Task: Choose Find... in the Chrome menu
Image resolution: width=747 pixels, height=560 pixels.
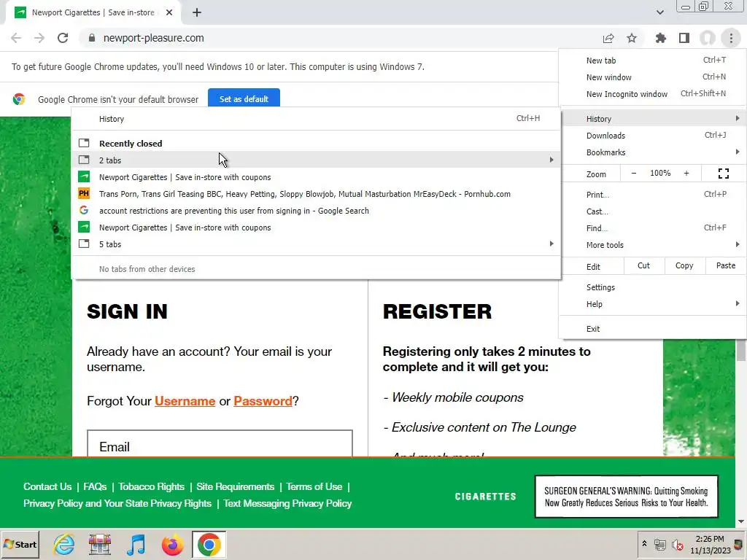Action: point(652,228)
